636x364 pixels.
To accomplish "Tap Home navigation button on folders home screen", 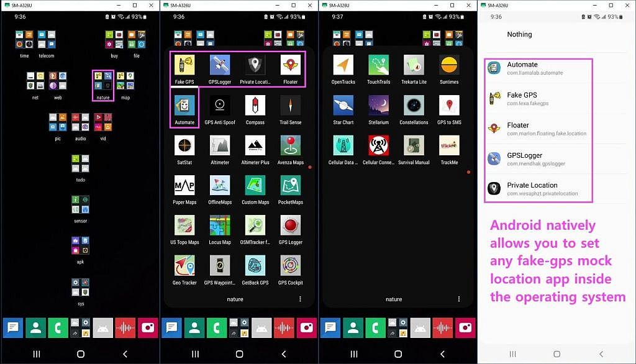I will (x=81, y=354).
